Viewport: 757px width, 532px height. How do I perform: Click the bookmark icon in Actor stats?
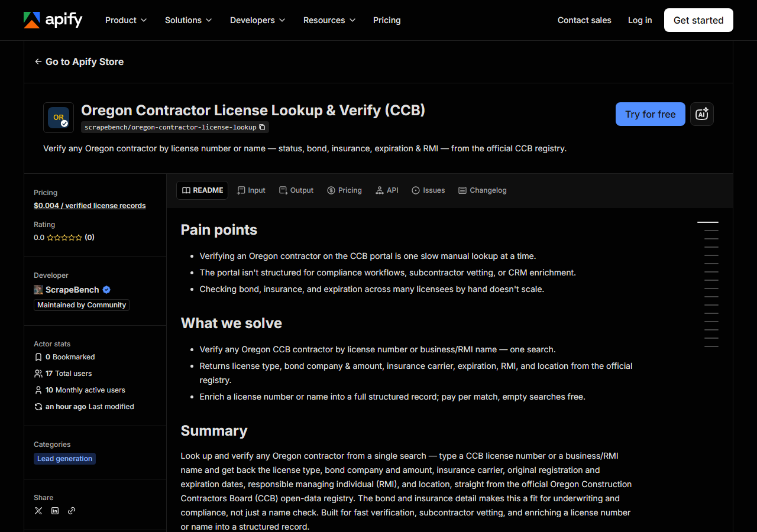tap(38, 357)
